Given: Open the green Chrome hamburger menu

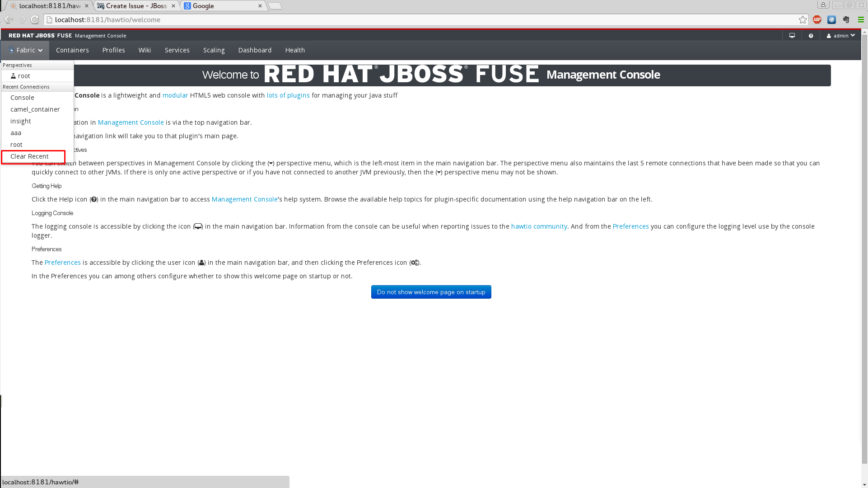Looking at the screenshot, I should pos(861,19).
